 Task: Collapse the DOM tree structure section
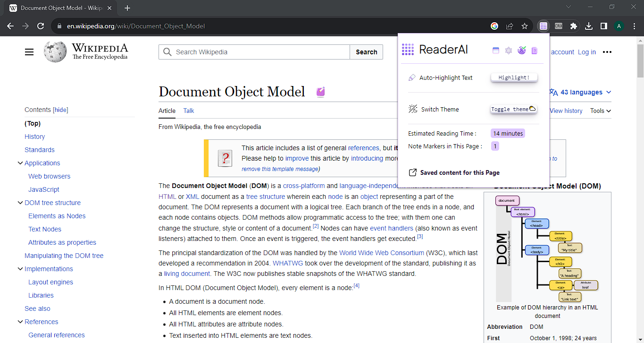(20, 203)
